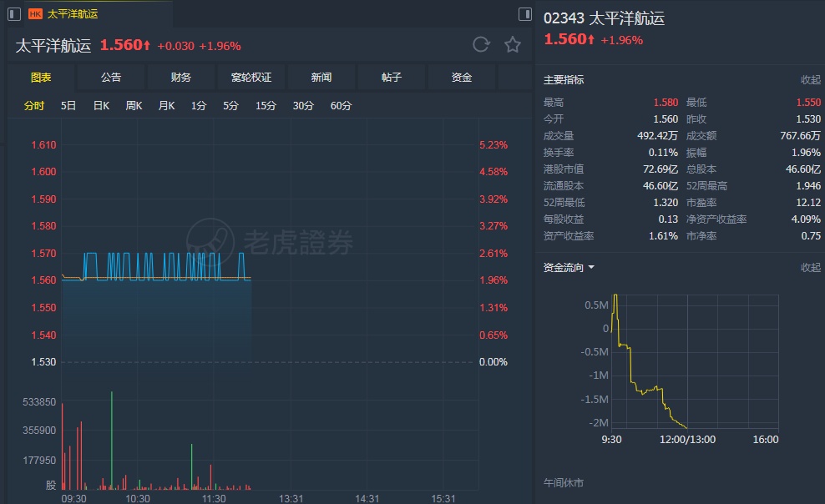This screenshot has width=825, height=504.
Task: Select the 60分 chart interval
Action: (341, 106)
